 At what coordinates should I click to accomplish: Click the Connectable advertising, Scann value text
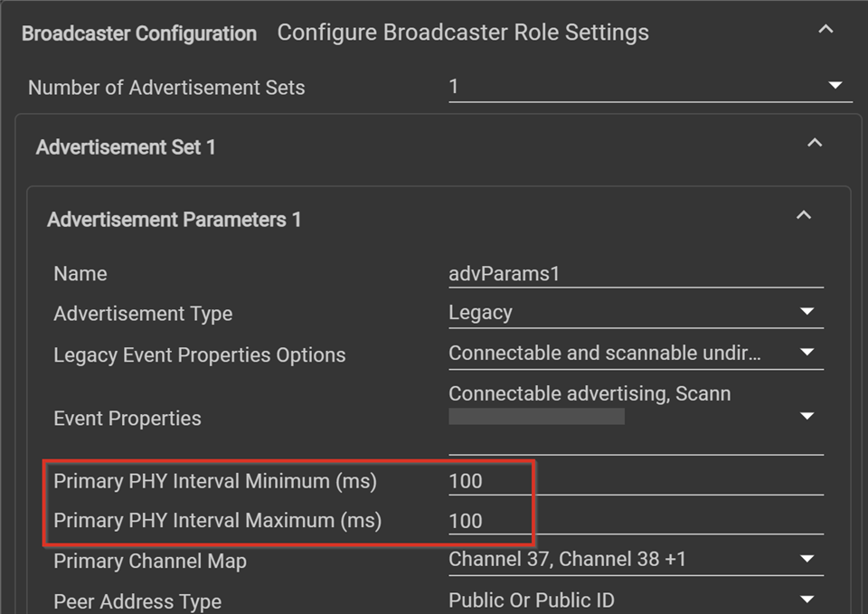point(590,393)
